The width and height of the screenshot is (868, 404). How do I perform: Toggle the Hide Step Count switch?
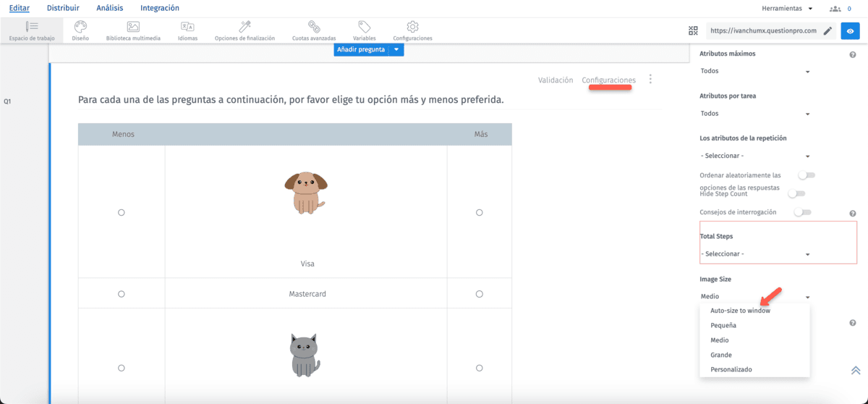[x=796, y=194]
